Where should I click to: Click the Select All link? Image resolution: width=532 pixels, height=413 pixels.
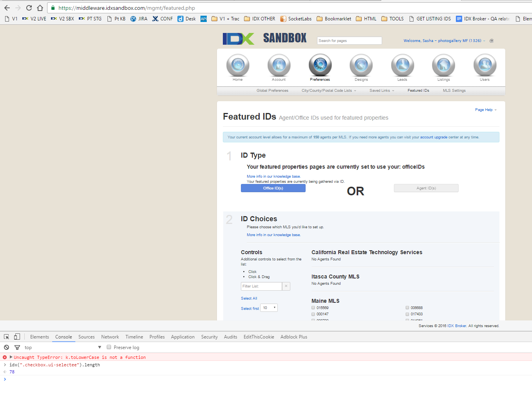point(249,298)
